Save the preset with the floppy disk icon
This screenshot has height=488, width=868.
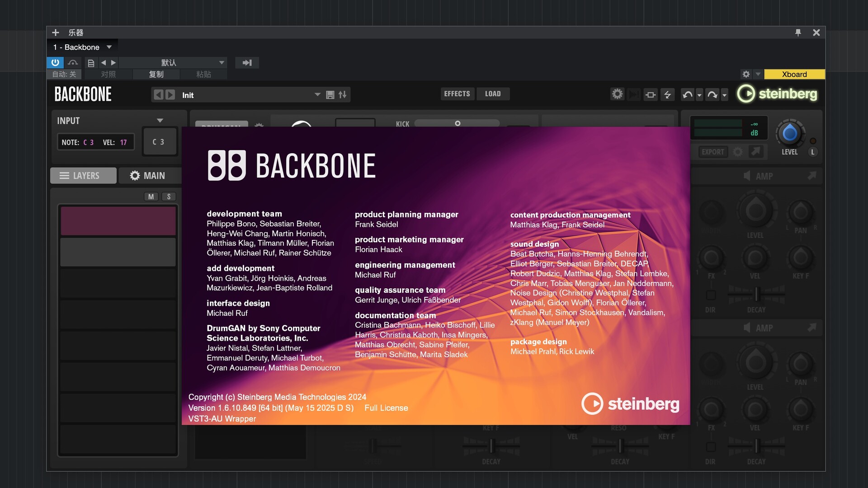tap(330, 95)
